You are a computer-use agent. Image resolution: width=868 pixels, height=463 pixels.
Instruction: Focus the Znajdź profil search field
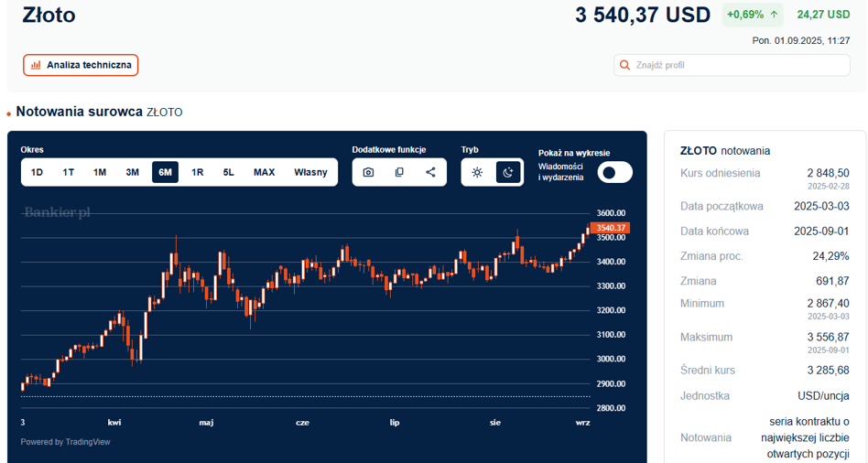[732, 65]
